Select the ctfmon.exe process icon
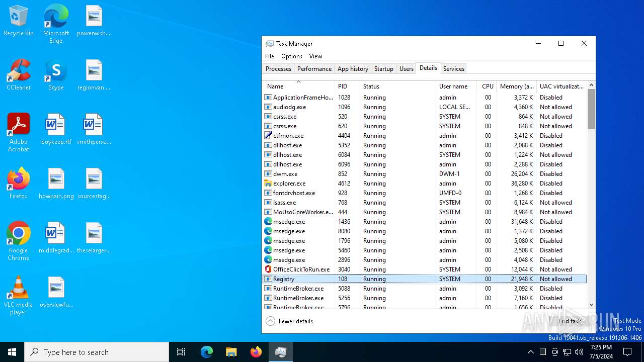644x362 pixels. [268, 136]
